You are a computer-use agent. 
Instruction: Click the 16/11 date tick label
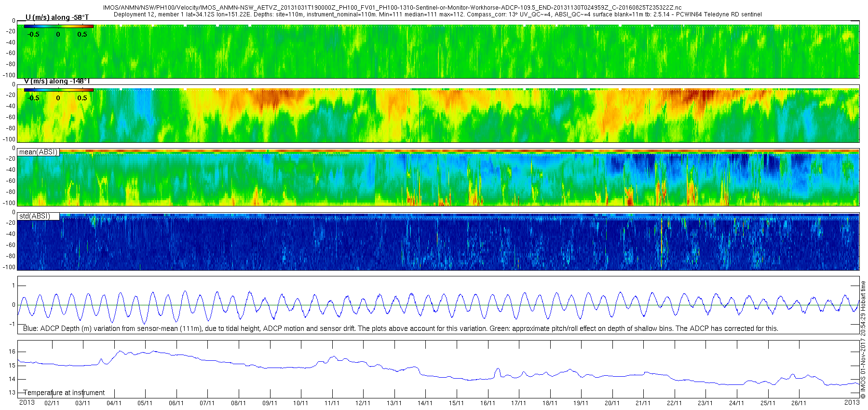488,403
